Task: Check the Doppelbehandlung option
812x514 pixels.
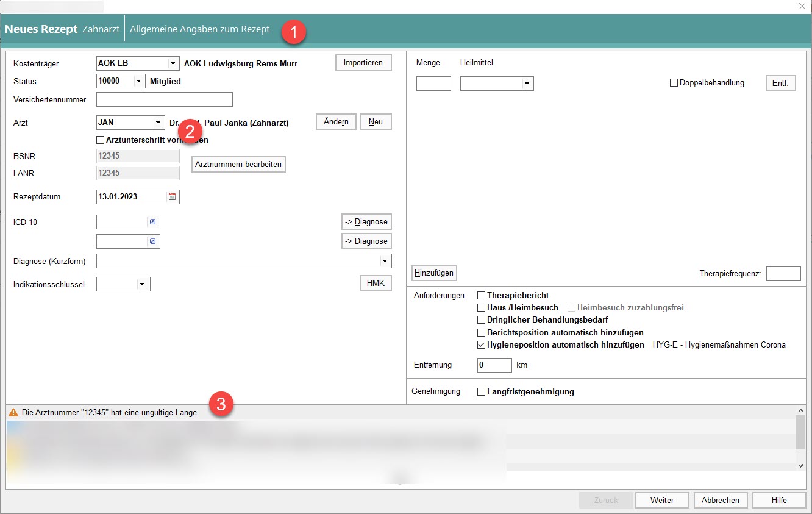Action: (674, 83)
